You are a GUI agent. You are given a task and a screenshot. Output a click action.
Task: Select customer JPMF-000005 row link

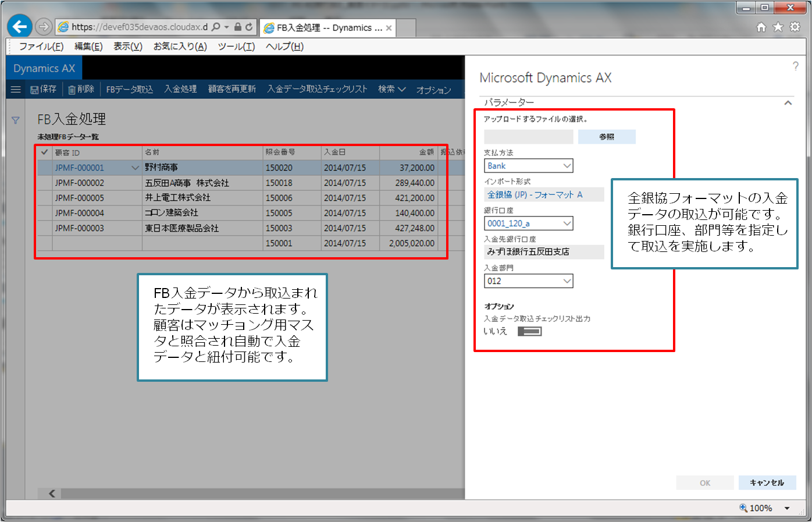[80, 198]
